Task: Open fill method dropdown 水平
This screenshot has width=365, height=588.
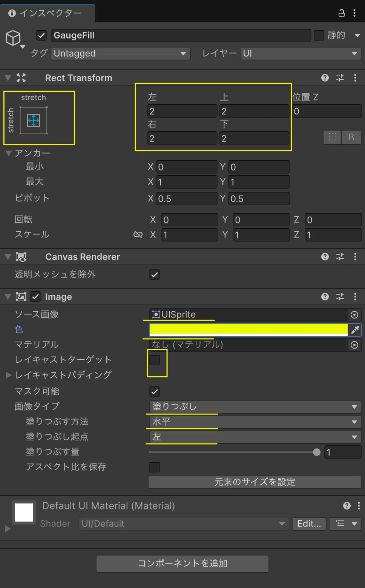Action: click(255, 422)
